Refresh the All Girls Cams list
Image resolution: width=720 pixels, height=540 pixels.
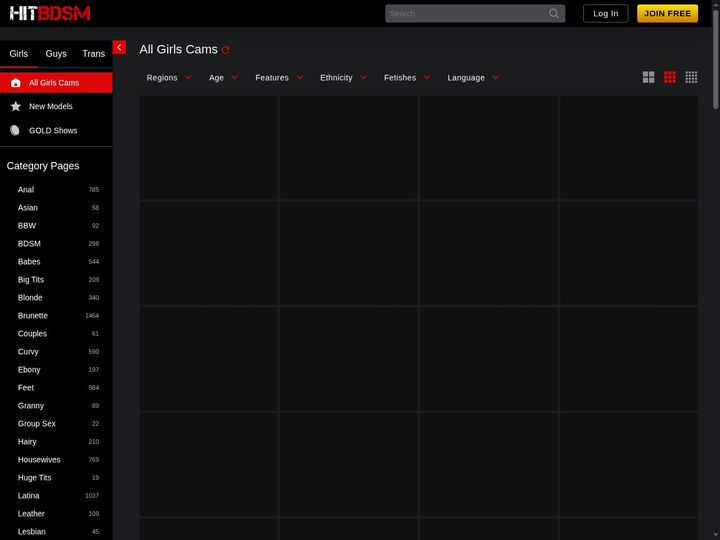(225, 50)
